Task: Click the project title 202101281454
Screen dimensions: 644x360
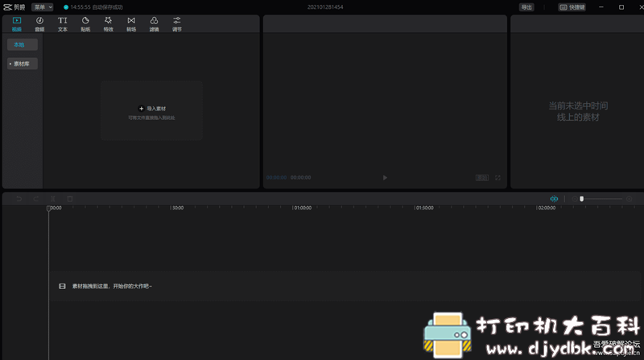Action: pos(325,7)
